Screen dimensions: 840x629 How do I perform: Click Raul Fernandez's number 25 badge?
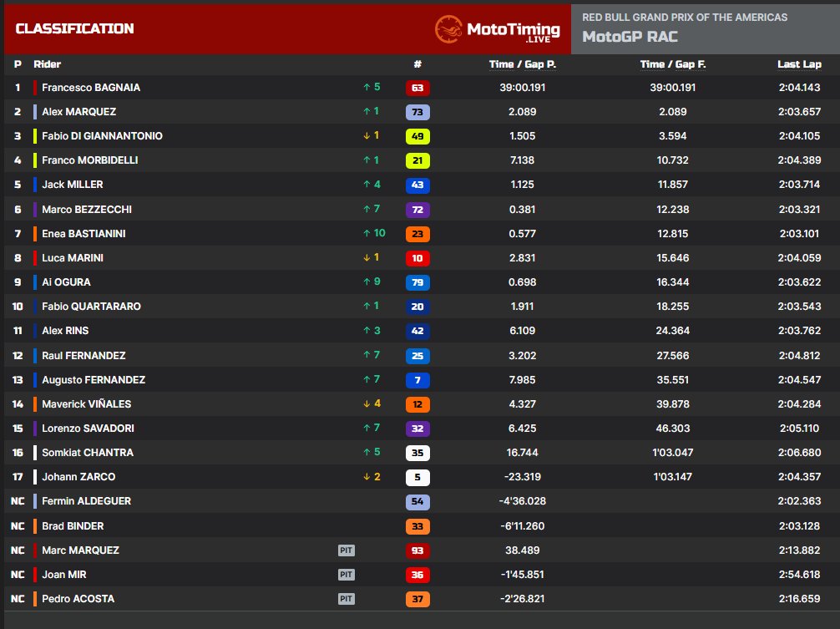(417, 356)
